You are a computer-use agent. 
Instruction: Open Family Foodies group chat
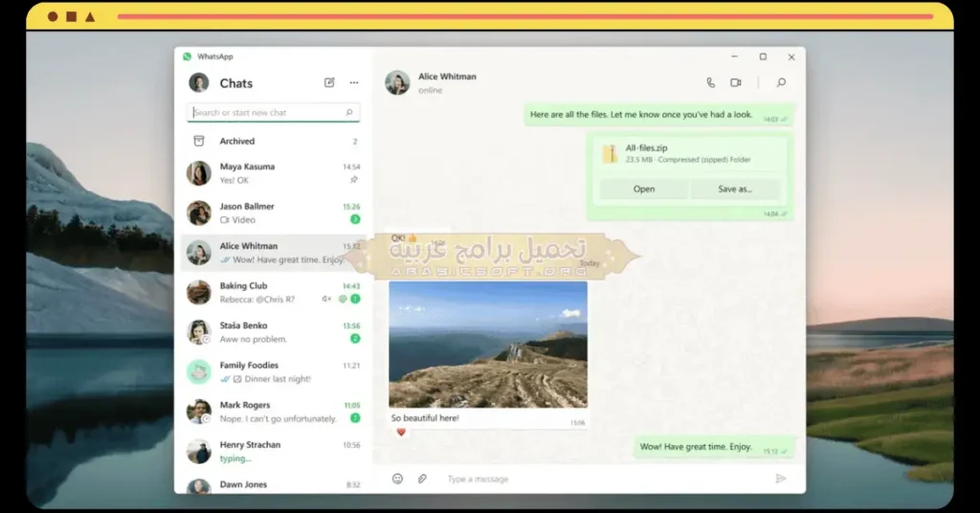(x=273, y=371)
